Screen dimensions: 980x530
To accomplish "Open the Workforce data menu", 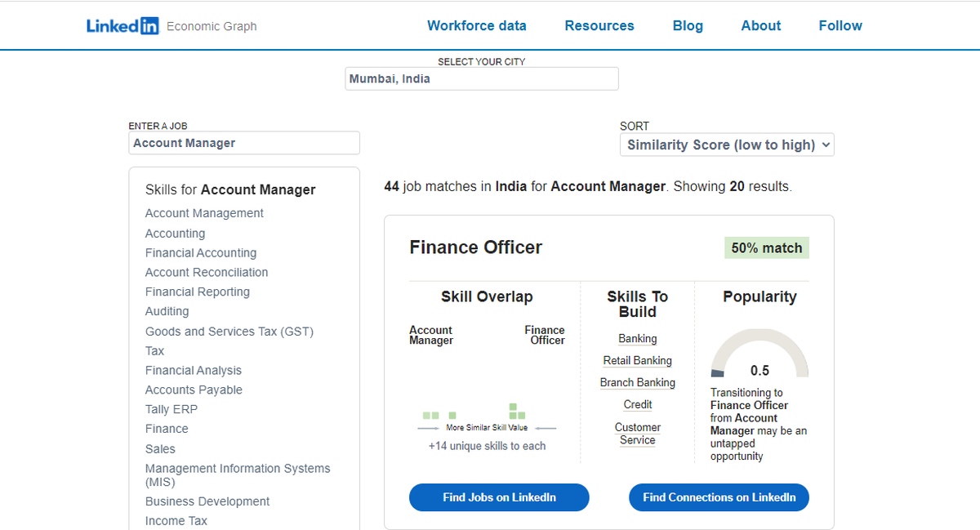I will click(x=477, y=25).
